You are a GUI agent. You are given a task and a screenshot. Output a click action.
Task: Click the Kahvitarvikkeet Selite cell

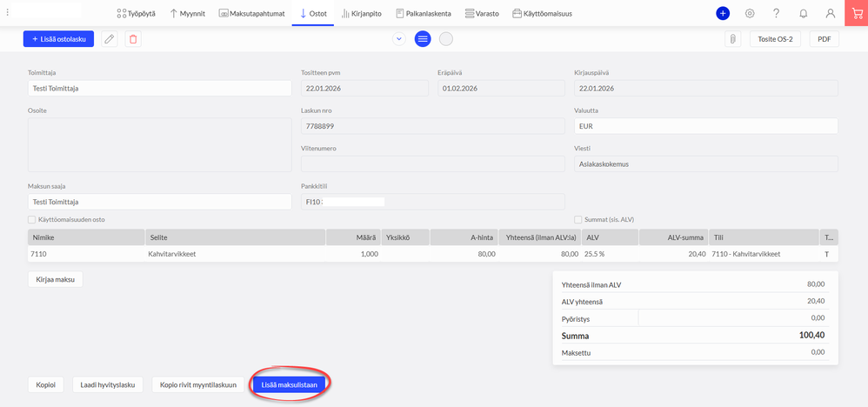click(236, 254)
